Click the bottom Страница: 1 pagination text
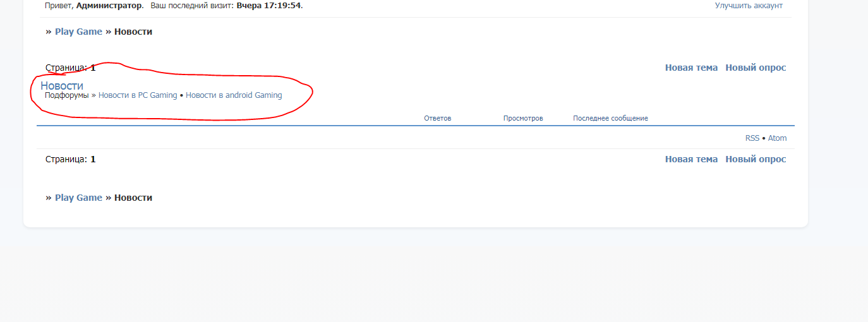 71,159
